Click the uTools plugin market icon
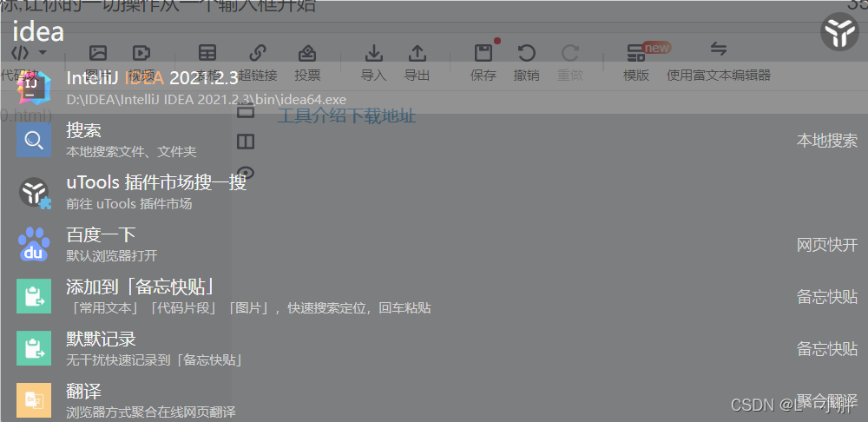Screen dimensions: 868x422 (35, 193)
